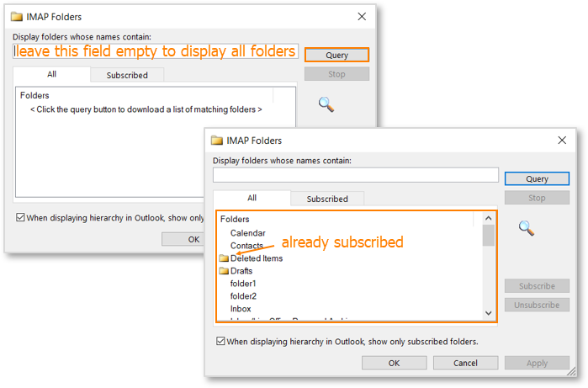Viewport: 588px width, 388px height.
Task: Switch to the Subscribed tab in the front dialog
Action: pos(327,199)
